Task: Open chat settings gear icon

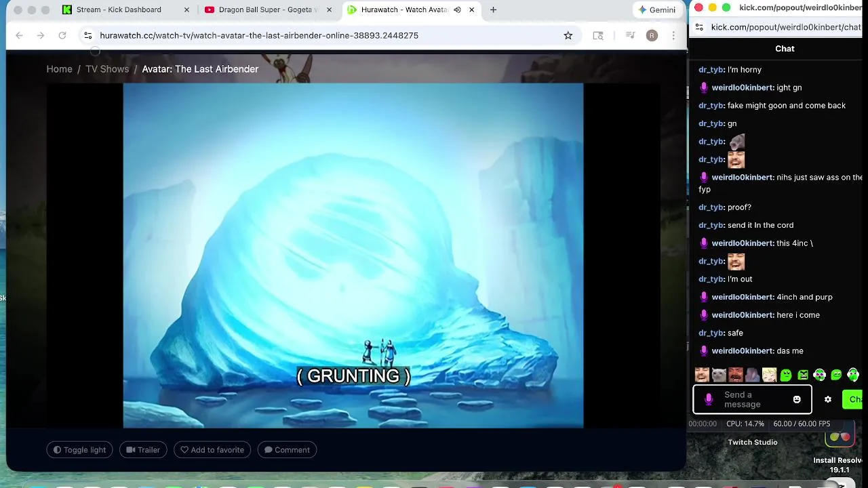Action: (828, 400)
